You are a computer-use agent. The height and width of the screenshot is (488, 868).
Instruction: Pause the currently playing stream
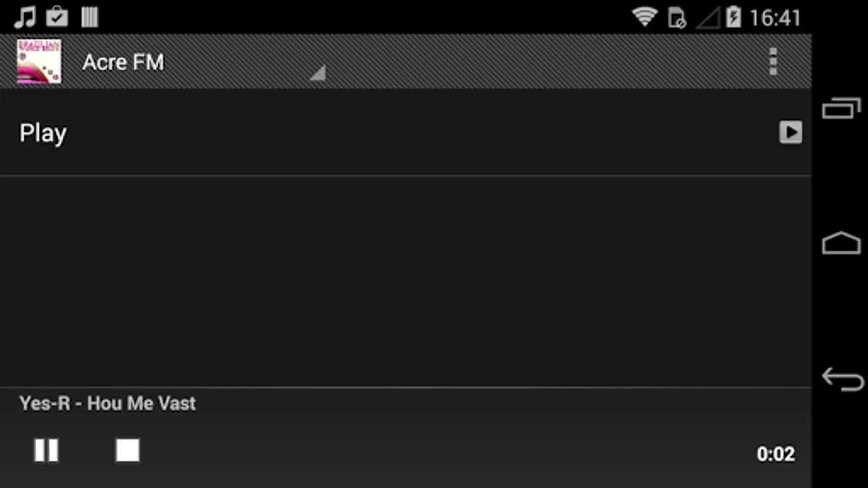coord(46,451)
